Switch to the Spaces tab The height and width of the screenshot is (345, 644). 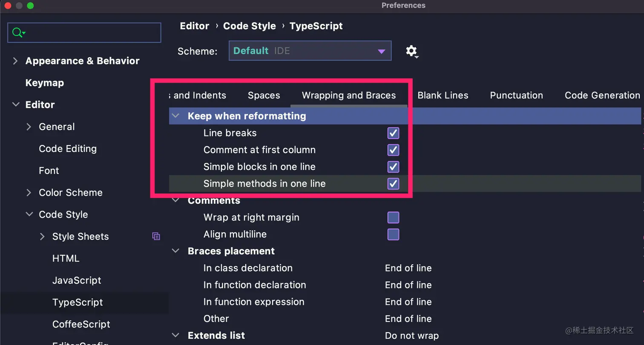coord(264,95)
